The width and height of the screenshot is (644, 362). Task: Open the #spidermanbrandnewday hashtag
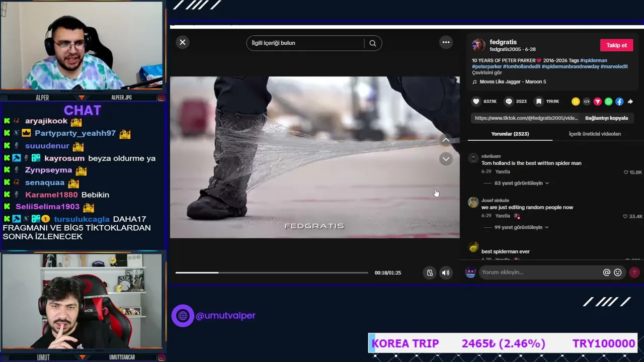(x=571, y=67)
